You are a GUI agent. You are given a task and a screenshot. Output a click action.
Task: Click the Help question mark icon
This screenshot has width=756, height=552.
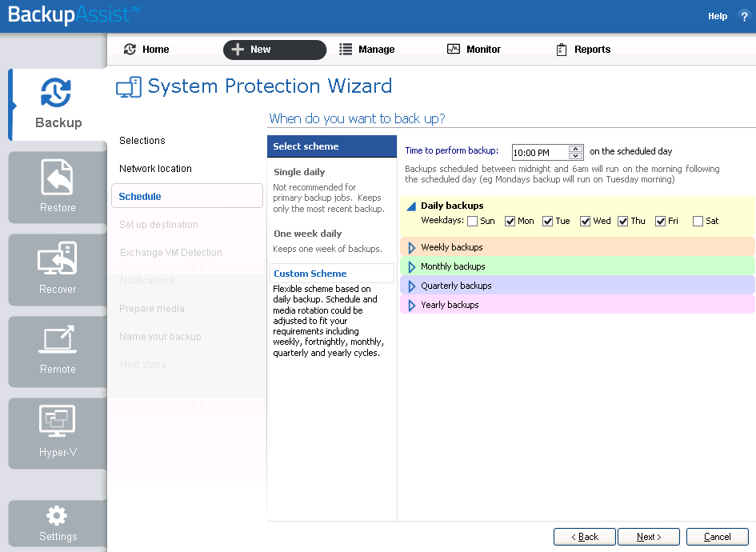click(x=743, y=16)
